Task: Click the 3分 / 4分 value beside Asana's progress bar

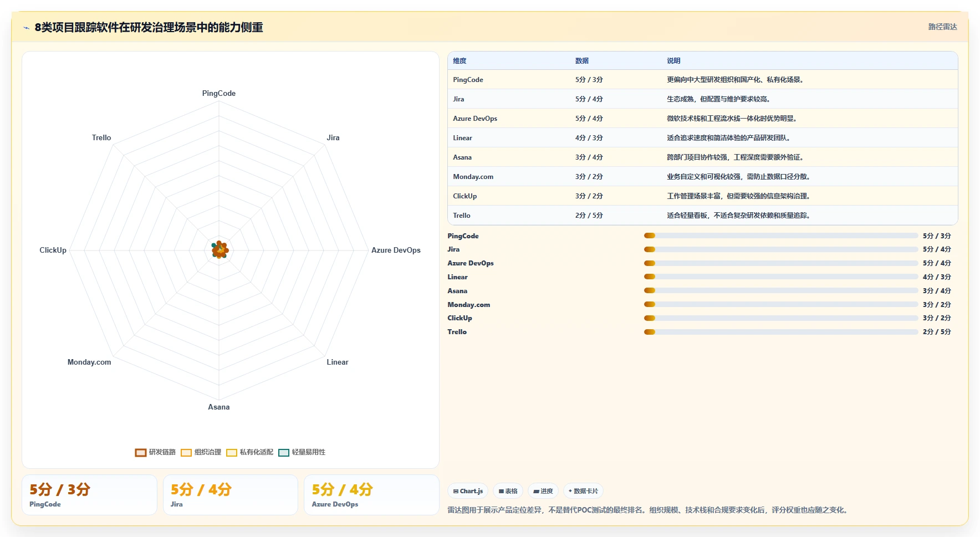Action: pos(937,291)
